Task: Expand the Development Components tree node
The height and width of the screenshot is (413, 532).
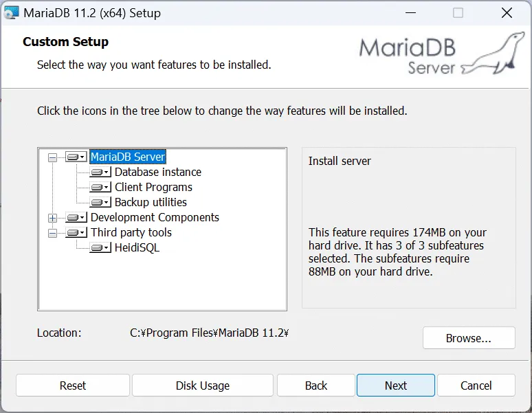Action: point(52,218)
